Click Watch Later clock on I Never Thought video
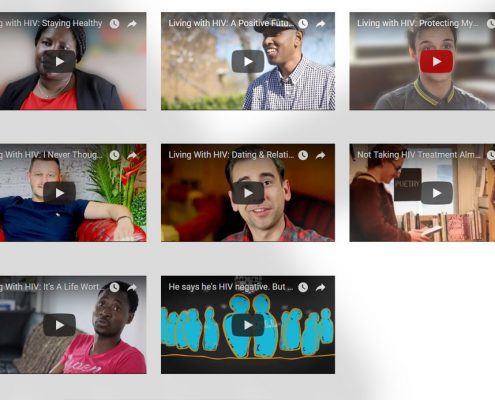The height and width of the screenshot is (400, 495). [114, 155]
